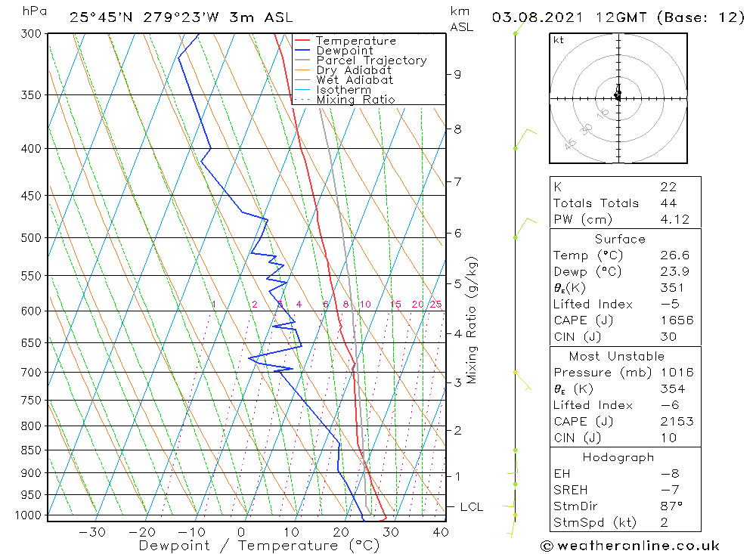The height and width of the screenshot is (554, 756).
Task: Click the blue Dewpoint legend line swatch
Action: tap(302, 50)
